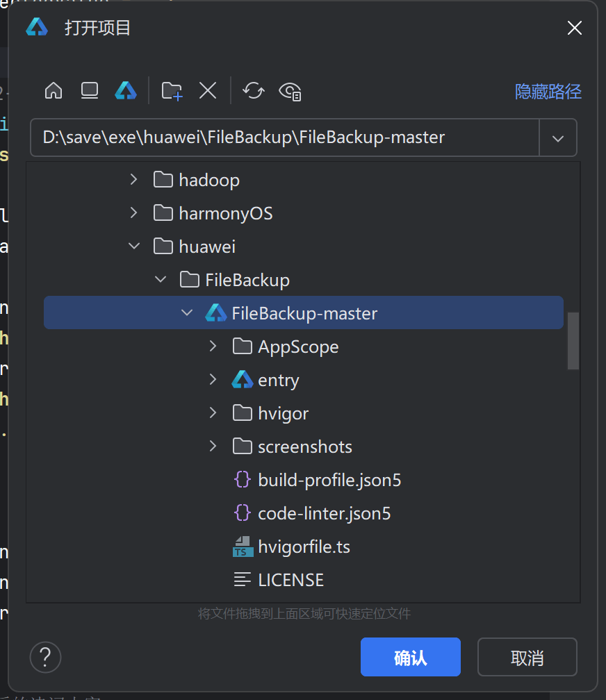Click LICENSE text file icon
The width and height of the screenshot is (606, 700).
(x=243, y=579)
